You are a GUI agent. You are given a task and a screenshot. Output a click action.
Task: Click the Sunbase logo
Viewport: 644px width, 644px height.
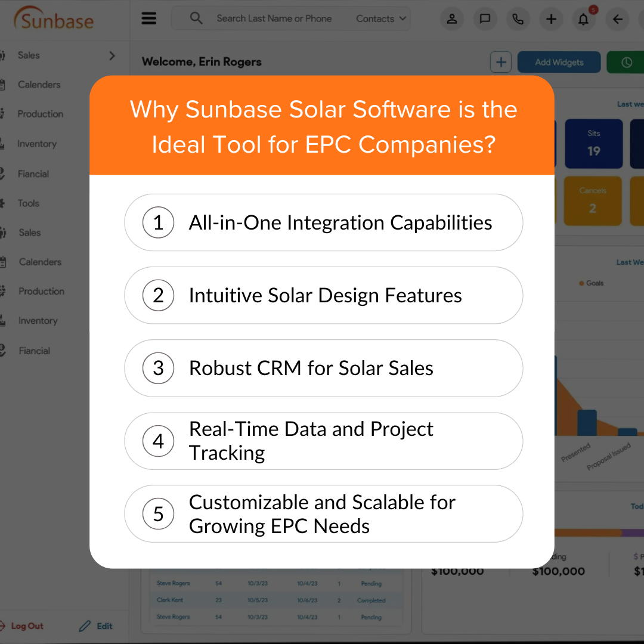click(x=53, y=19)
